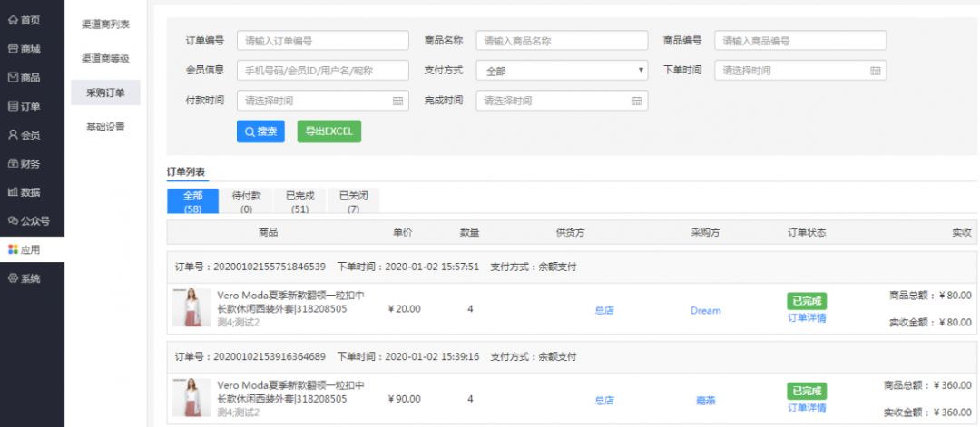The image size is (980, 427).
Task: Select the 基础设置 submenu item
Action: [105, 127]
